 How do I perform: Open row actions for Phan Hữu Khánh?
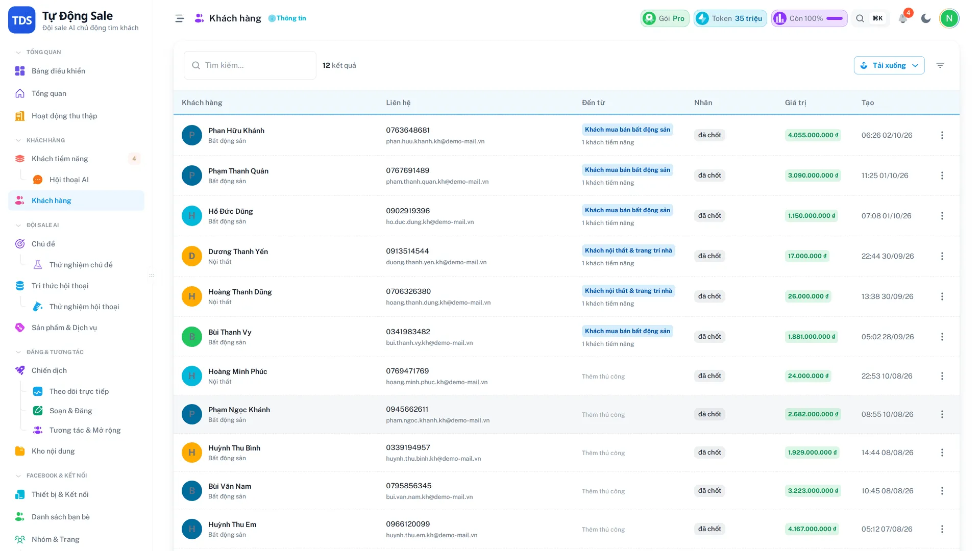click(942, 135)
